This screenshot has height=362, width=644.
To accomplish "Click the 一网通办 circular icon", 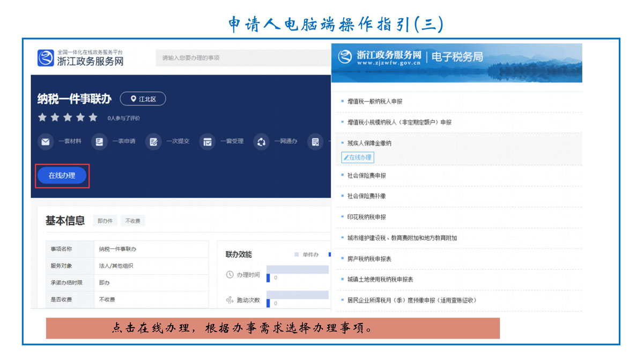I will [261, 142].
